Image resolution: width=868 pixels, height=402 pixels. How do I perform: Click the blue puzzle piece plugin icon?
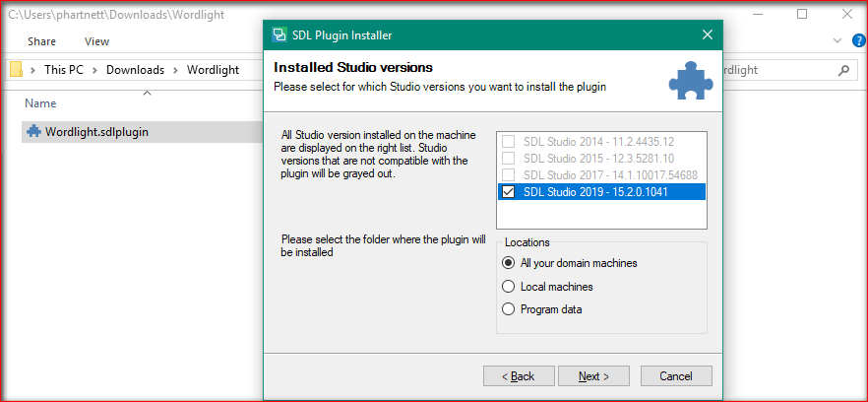tap(691, 81)
